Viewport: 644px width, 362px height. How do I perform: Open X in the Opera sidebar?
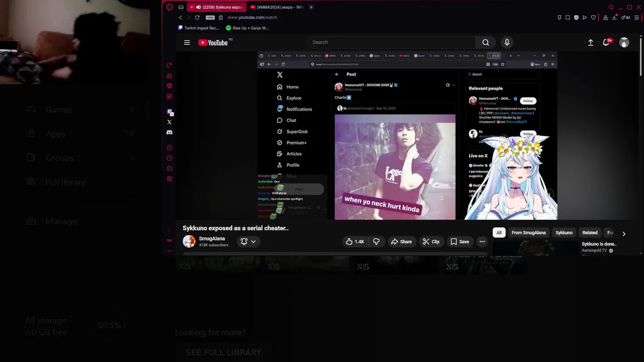170,122
